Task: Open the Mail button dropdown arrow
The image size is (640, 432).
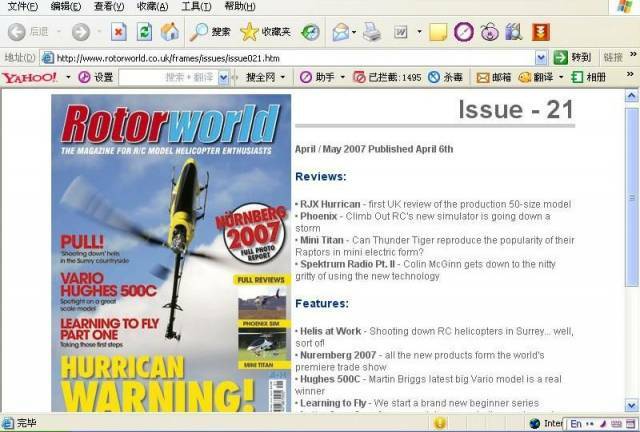Action: [x=353, y=32]
